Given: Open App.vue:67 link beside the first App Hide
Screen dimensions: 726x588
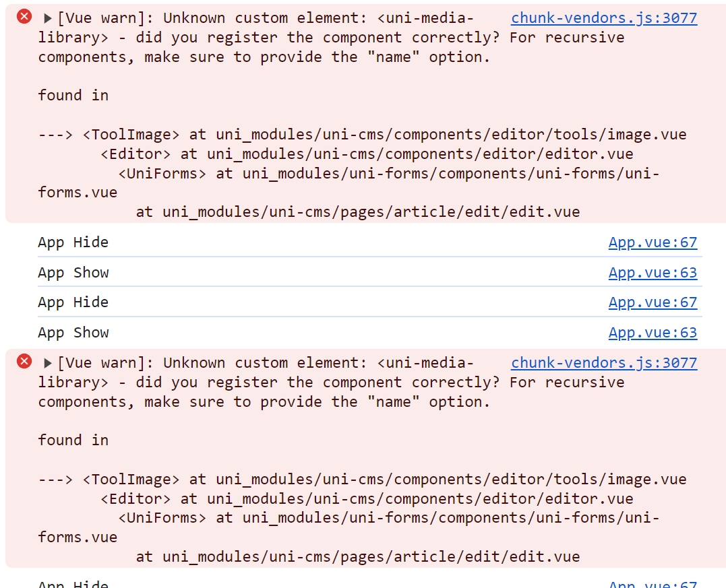Looking at the screenshot, I should (x=653, y=242).
